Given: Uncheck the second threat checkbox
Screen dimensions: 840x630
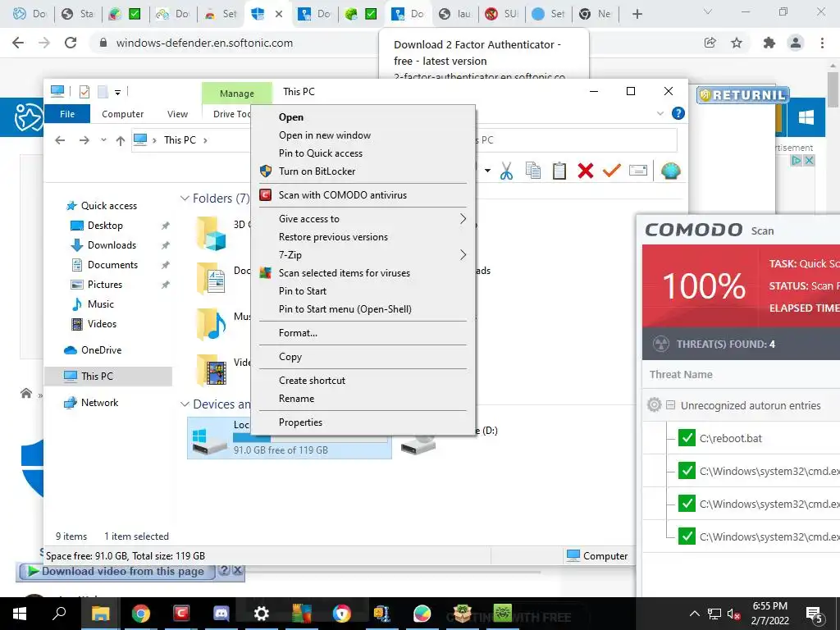Looking at the screenshot, I should (687, 470).
